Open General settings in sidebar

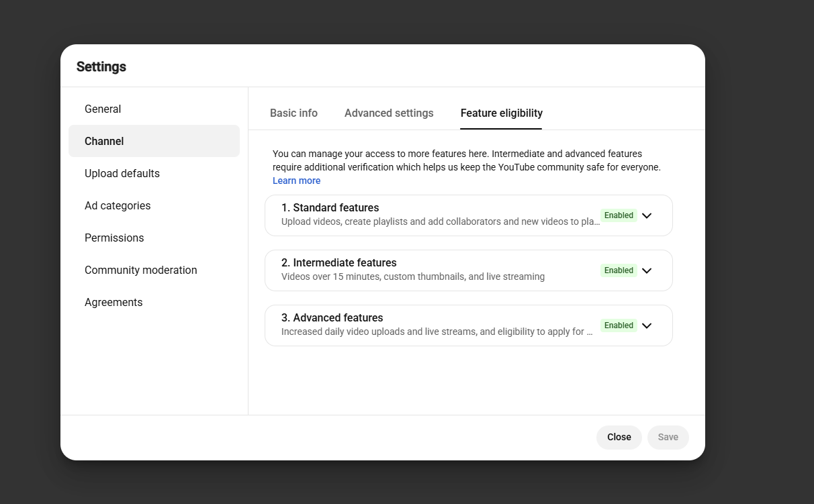tap(154, 109)
